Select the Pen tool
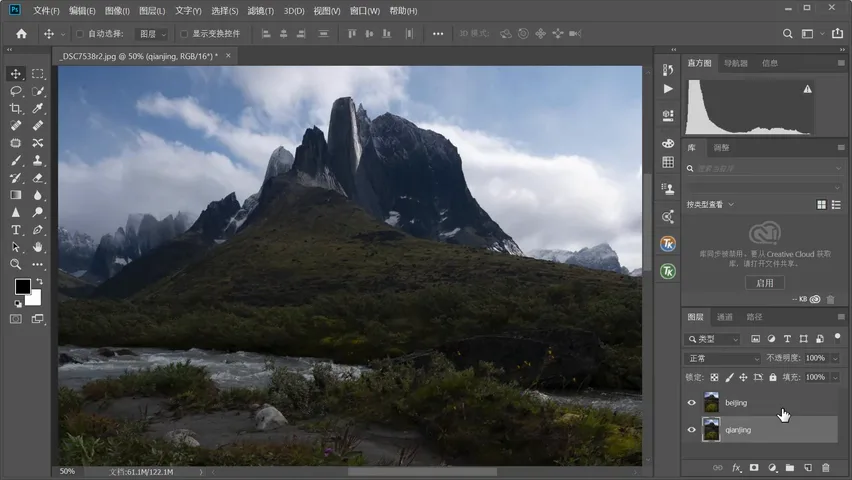 (37, 230)
